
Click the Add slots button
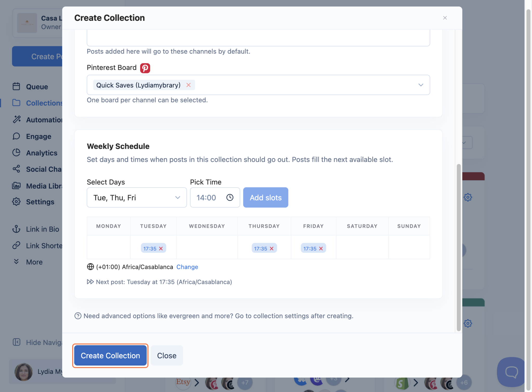(265, 197)
